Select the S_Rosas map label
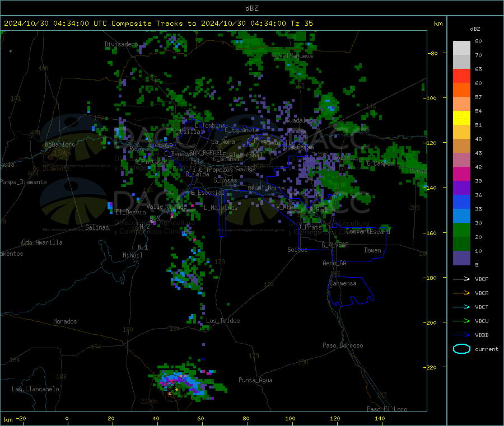The width and height of the screenshot is (504, 426). (x=225, y=180)
